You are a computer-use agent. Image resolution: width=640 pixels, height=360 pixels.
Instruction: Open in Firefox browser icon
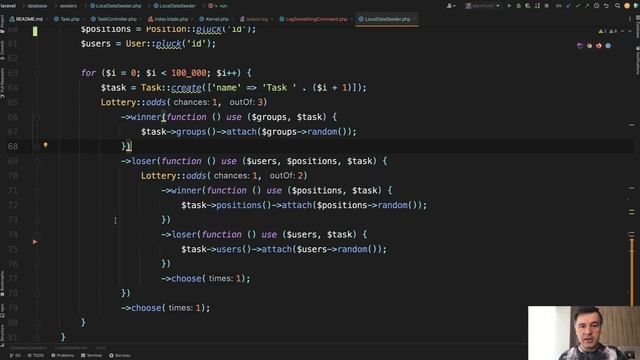pos(598,46)
